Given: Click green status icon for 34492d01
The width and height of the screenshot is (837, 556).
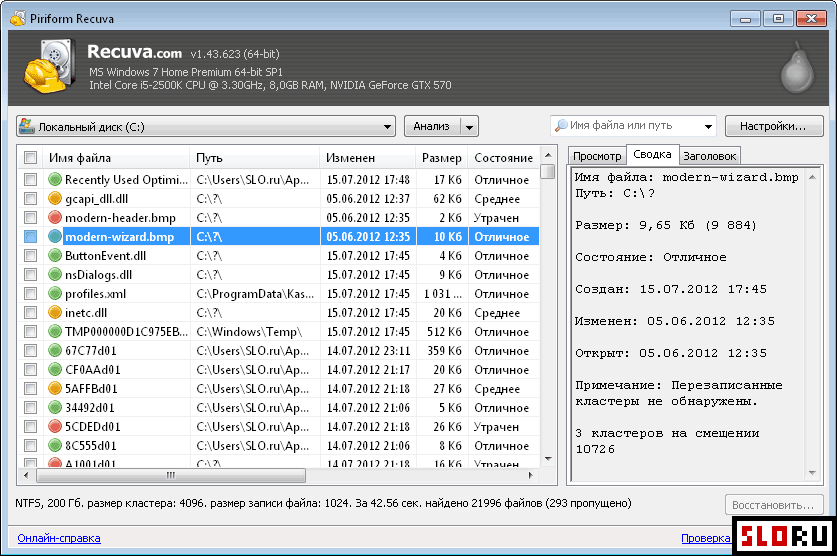Looking at the screenshot, I should pos(55,408).
